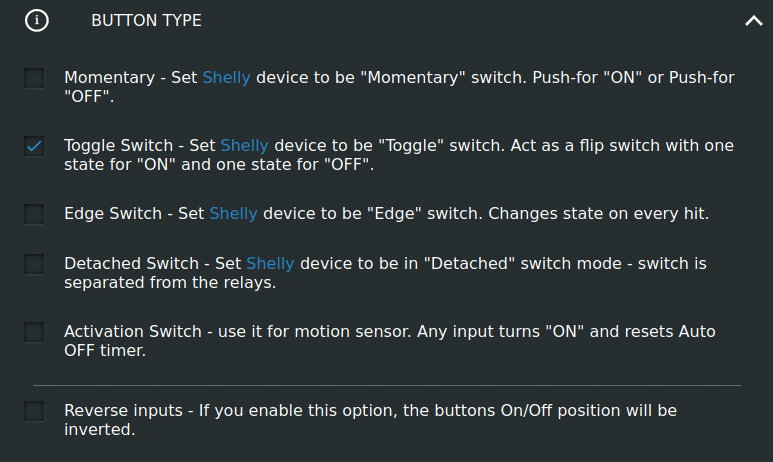Screen dimensions: 773x462
Task: Uncheck the Toggle Switch checkbox
Action: coord(34,146)
